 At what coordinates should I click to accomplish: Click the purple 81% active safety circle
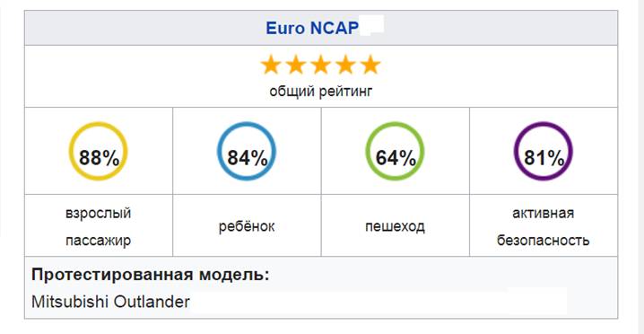tap(544, 151)
